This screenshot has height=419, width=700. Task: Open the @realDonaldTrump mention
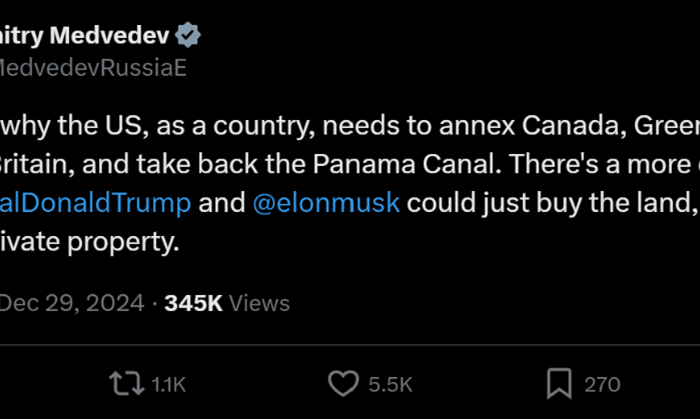click(x=96, y=203)
